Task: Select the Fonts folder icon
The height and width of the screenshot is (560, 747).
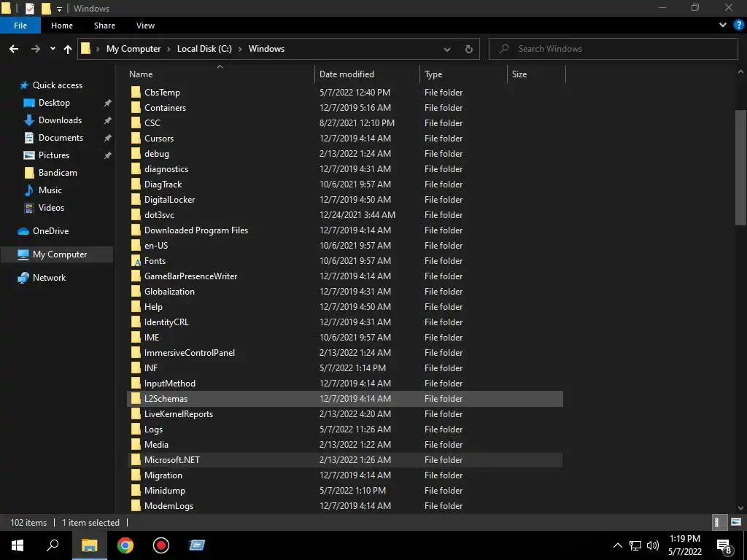Action: click(x=136, y=260)
